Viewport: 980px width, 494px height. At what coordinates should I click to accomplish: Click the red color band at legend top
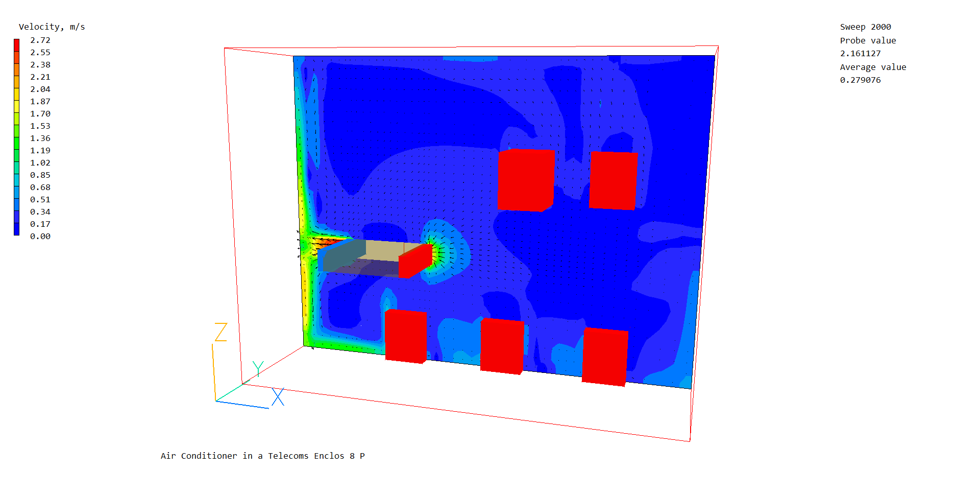[x=16, y=44]
